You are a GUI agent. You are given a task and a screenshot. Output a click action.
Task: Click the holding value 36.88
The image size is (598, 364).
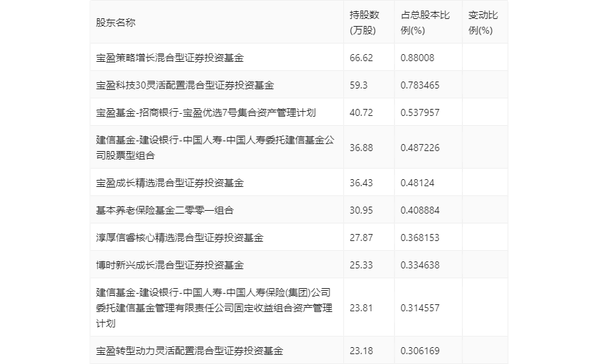coord(361,148)
